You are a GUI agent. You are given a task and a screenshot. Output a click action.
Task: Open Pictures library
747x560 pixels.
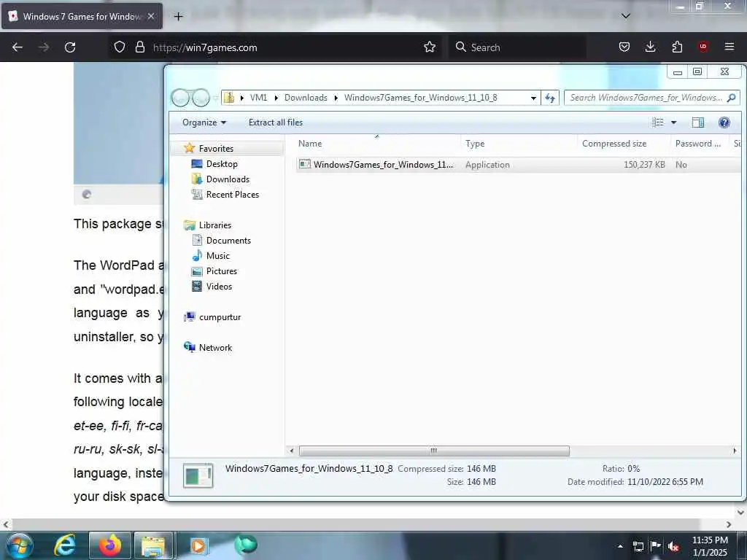pyautogui.click(x=222, y=271)
